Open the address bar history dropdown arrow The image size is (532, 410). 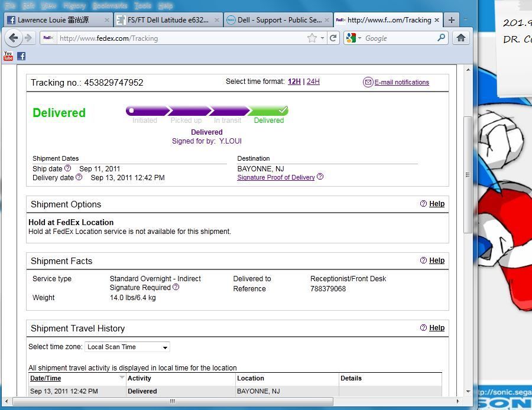[x=322, y=38]
